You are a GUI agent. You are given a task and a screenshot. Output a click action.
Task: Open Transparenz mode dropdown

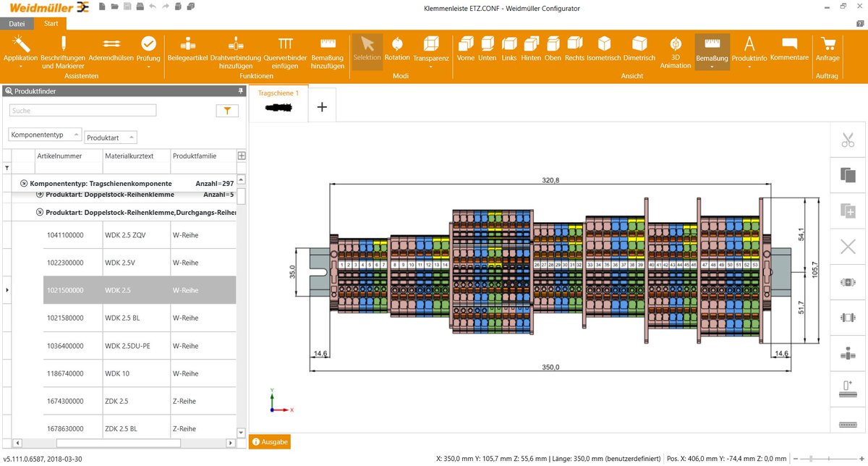click(x=430, y=51)
